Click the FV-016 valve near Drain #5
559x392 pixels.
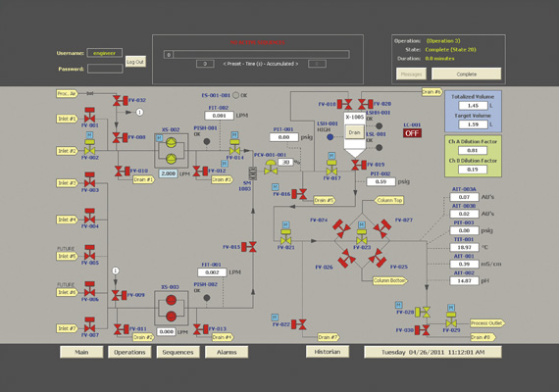pos(299,194)
